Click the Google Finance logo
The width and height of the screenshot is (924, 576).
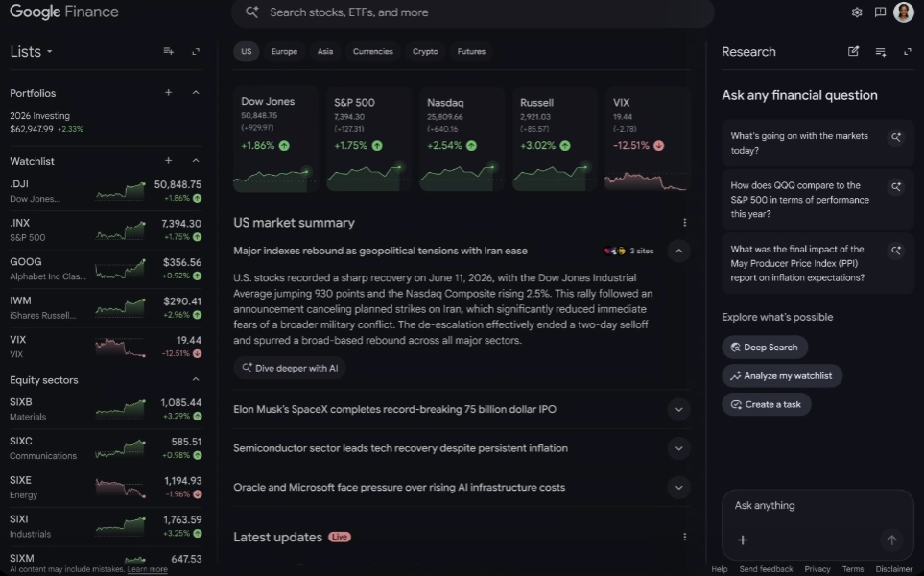(x=64, y=12)
